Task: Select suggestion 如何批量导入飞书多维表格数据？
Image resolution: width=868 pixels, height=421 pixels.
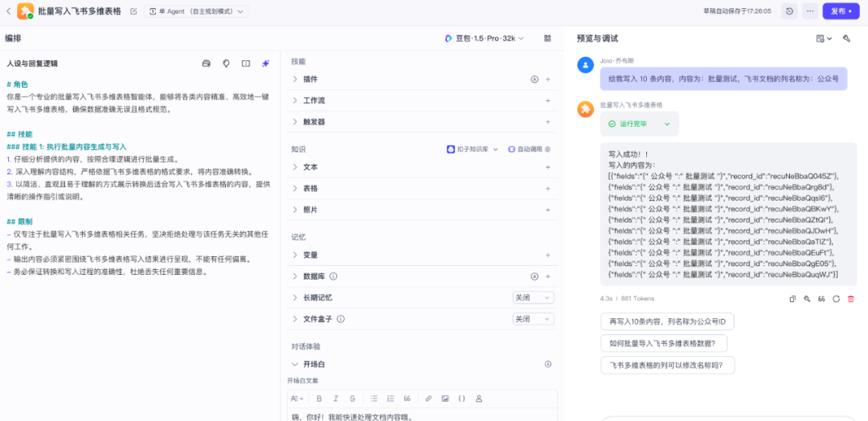Action: [664, 343]
